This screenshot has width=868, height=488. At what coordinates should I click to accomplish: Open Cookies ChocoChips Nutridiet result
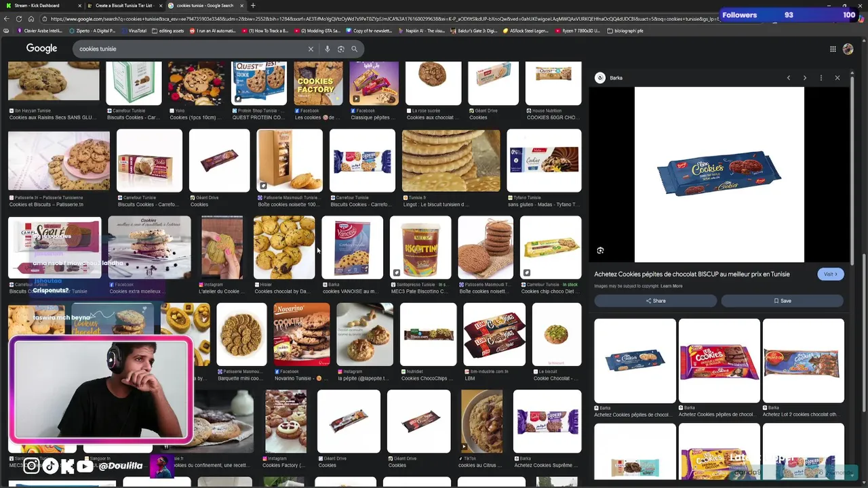tap(428, 335)
